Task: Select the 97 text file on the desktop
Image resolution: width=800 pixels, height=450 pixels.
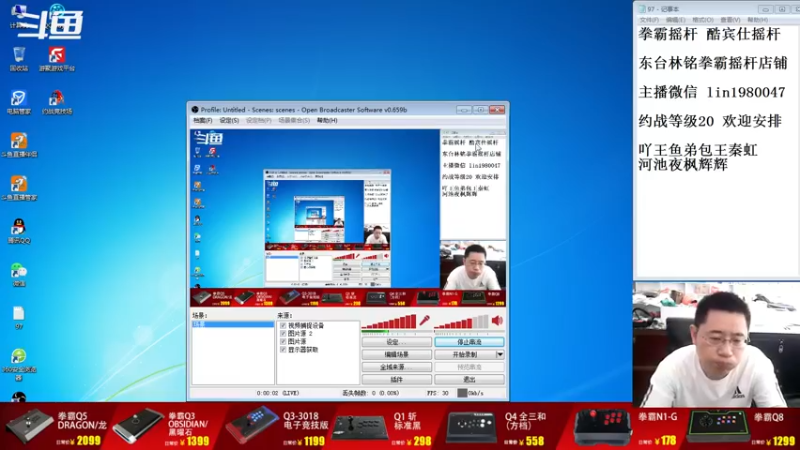Action: pos(19,318)
